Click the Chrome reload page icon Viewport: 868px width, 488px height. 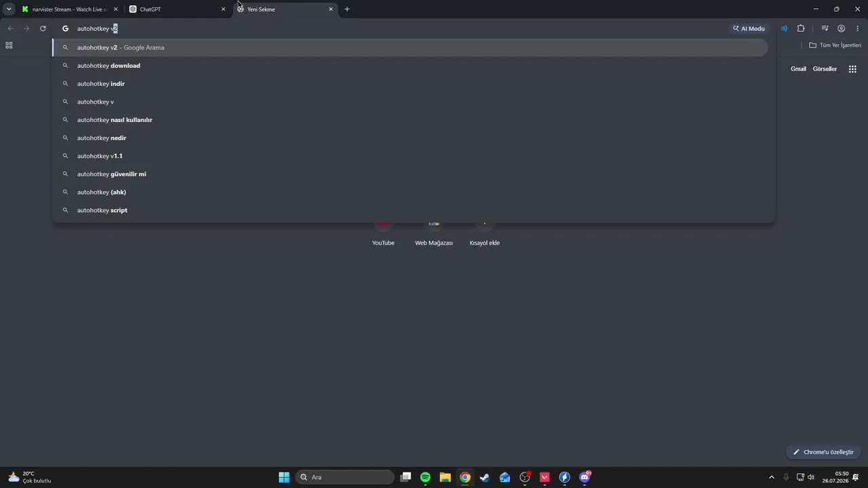click(43, 28)
